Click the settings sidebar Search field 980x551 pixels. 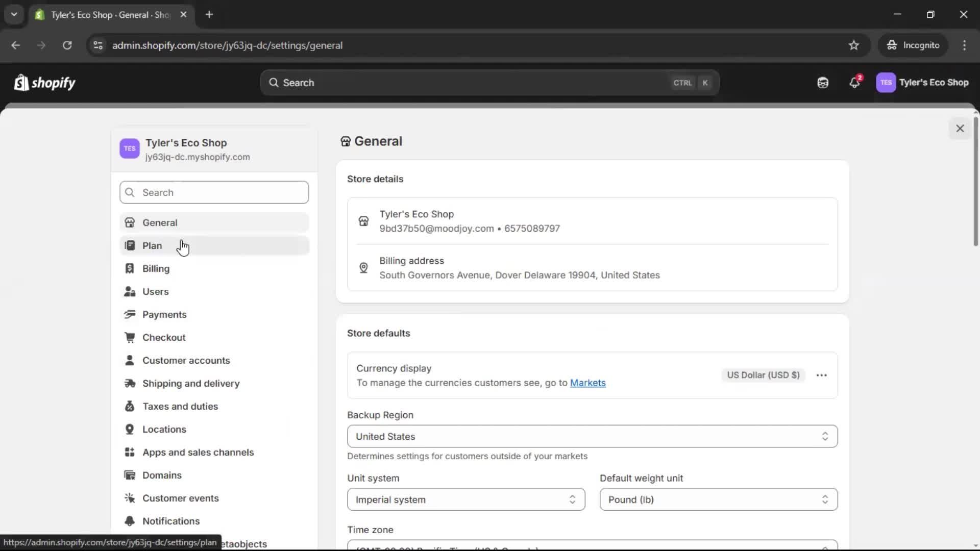(x=214, y=192)
